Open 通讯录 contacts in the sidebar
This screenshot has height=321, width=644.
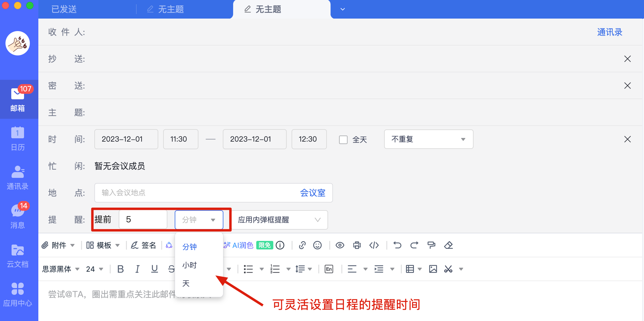[x=18, y=178]
